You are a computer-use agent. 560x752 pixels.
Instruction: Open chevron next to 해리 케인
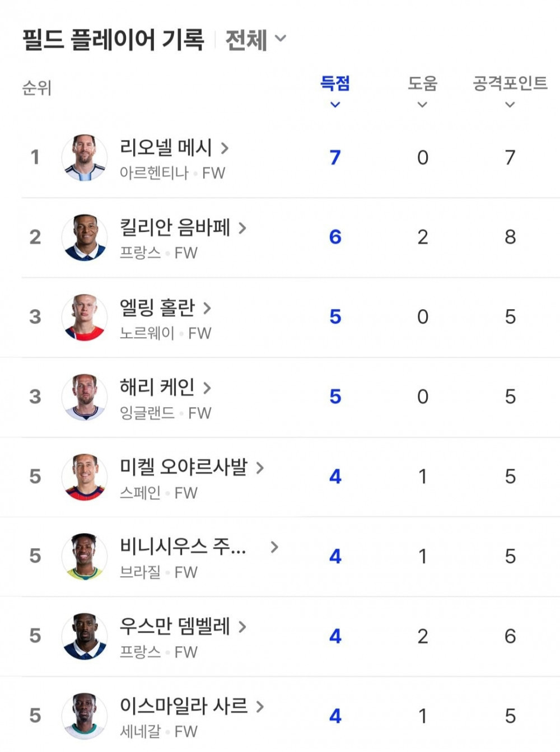(x=207, y=387)
